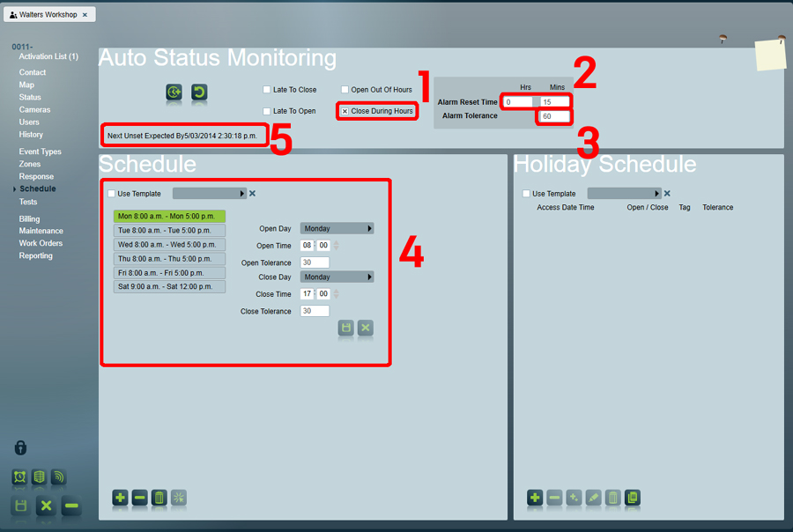
Task: Click the Holiday Schedule copy documents icon
Action: click(632, 498)
